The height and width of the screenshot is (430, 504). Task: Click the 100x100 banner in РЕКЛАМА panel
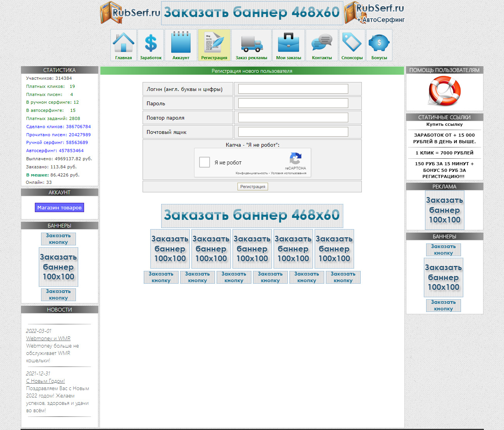pos(445,210)
